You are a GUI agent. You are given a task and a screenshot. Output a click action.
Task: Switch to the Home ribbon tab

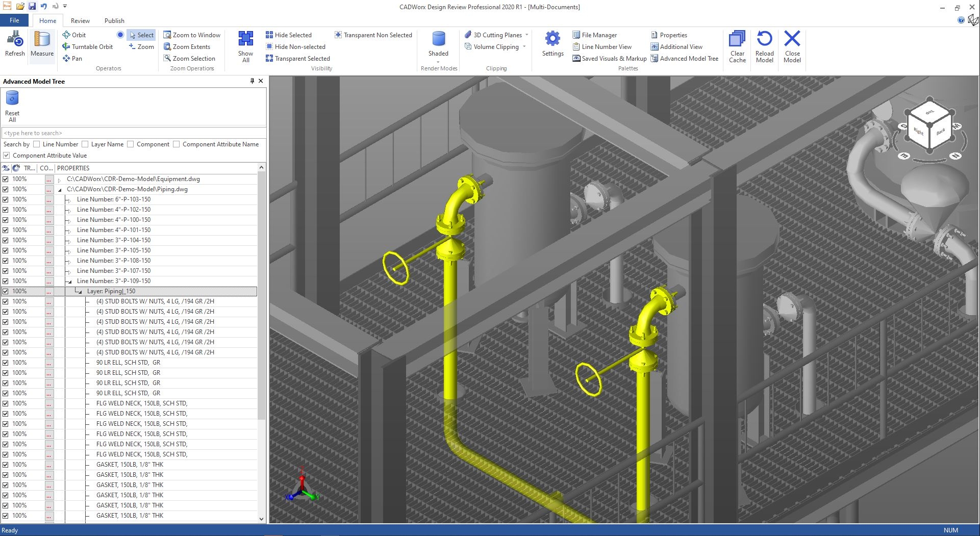(47, 20)
